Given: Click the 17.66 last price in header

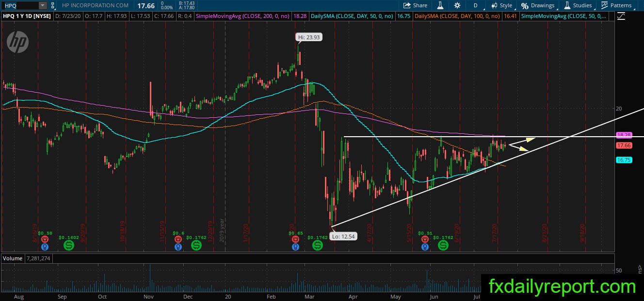Looking at the screenshot, I should (x=146, y=5).
